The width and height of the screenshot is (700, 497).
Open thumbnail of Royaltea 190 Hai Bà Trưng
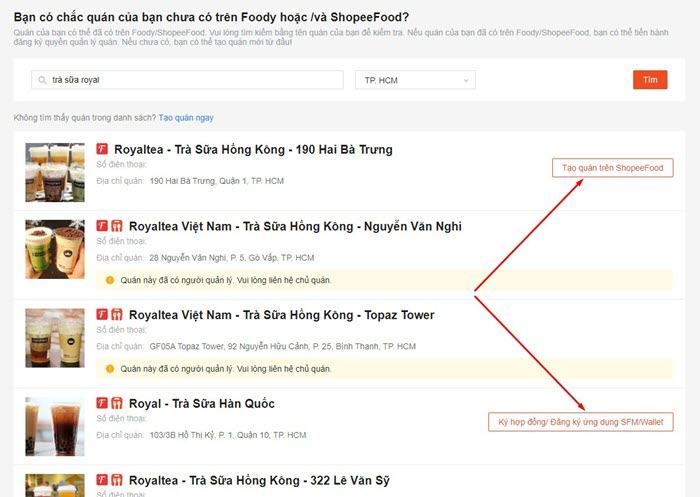pos(55,172)
